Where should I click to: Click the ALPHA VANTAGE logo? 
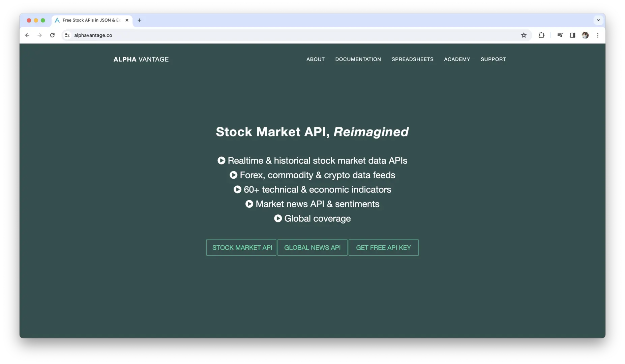[x=141, y=59]
